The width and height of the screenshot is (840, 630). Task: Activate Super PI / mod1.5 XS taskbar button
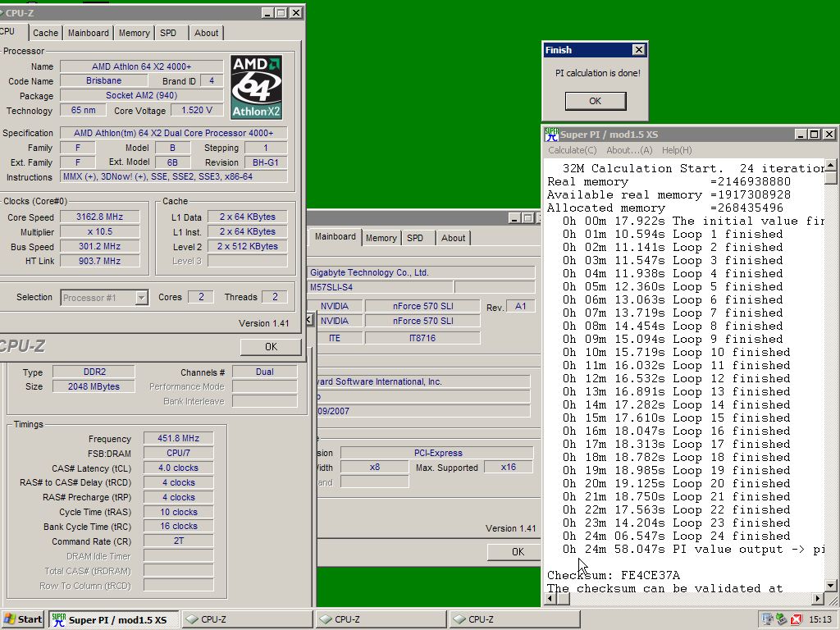(113, 619)
